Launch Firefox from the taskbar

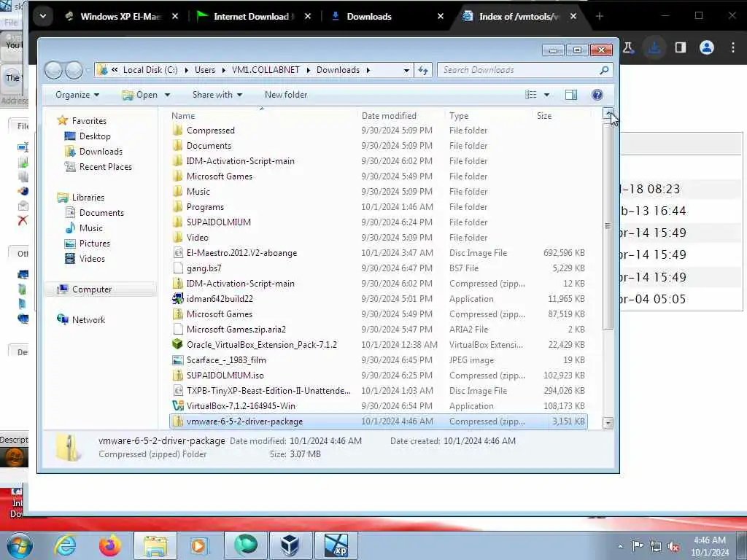click(x=109, y=545)
